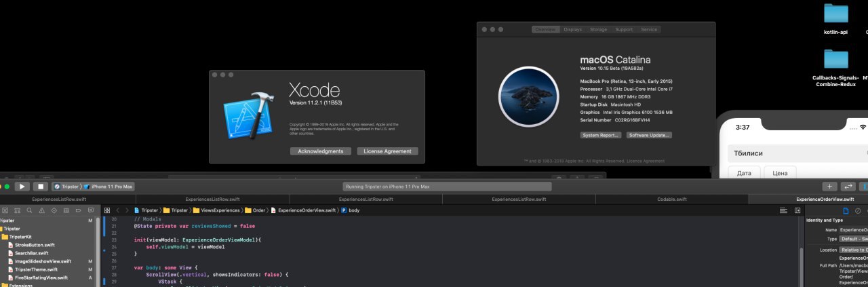
Task: Select the Codable.swift editor tab
Action: [672, 199]
